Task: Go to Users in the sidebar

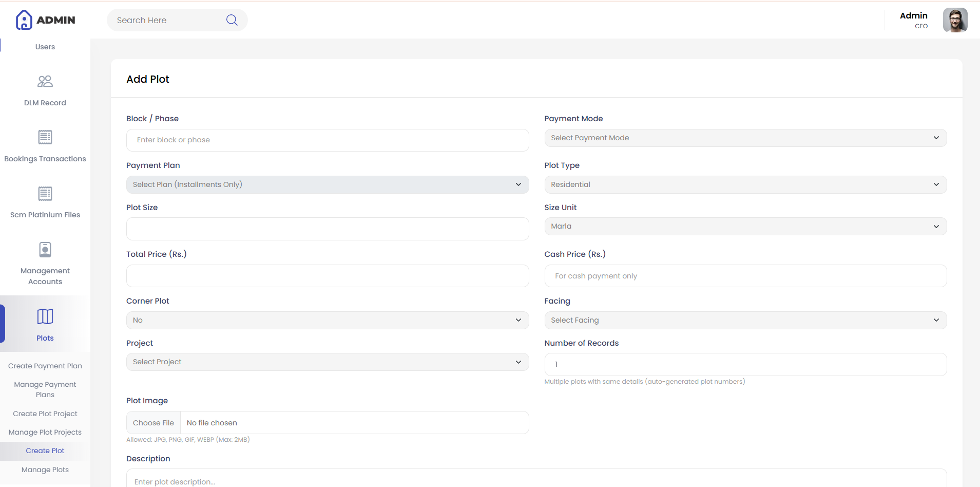Action: coord(45,47)
